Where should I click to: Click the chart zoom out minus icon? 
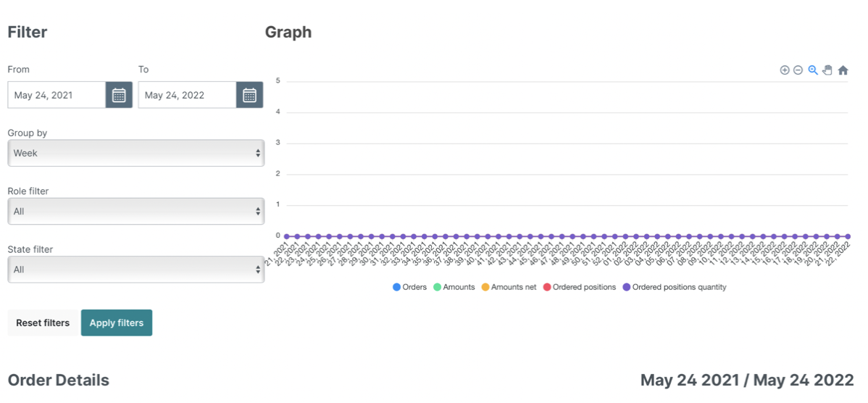point(798,70)
